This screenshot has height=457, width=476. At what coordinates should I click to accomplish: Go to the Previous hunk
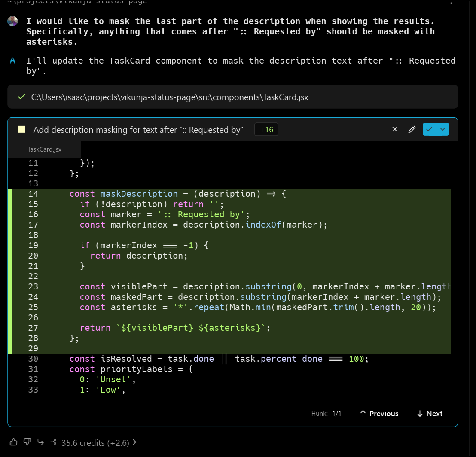click(379, 414)
